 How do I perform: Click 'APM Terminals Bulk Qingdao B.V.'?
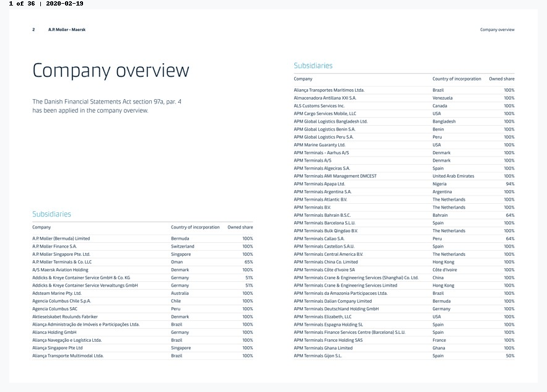click(x=325, y=231)
